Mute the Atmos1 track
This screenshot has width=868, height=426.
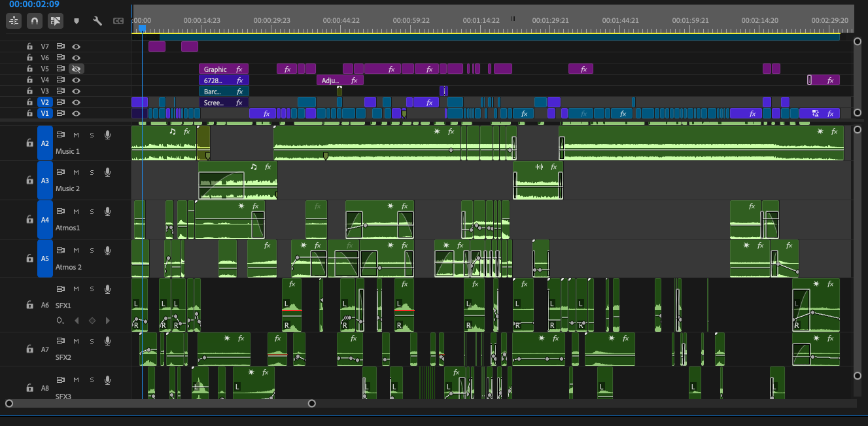[x=76, y=211]
